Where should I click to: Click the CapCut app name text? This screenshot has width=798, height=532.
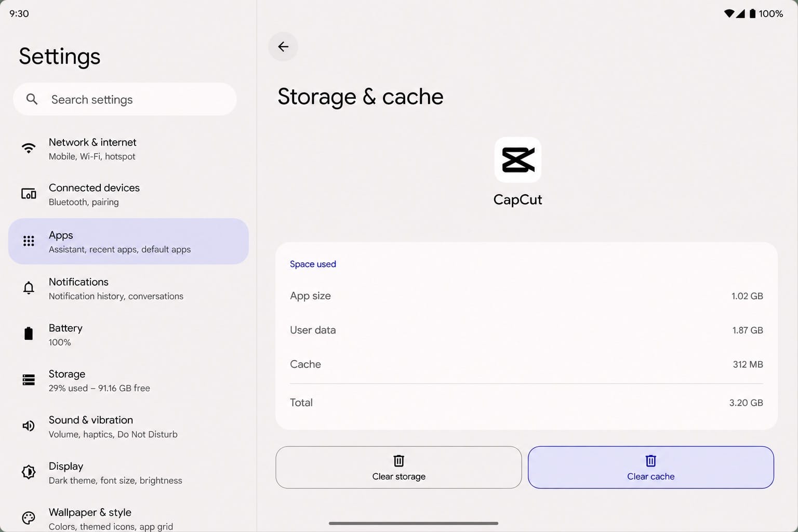[x=518, y=200]
